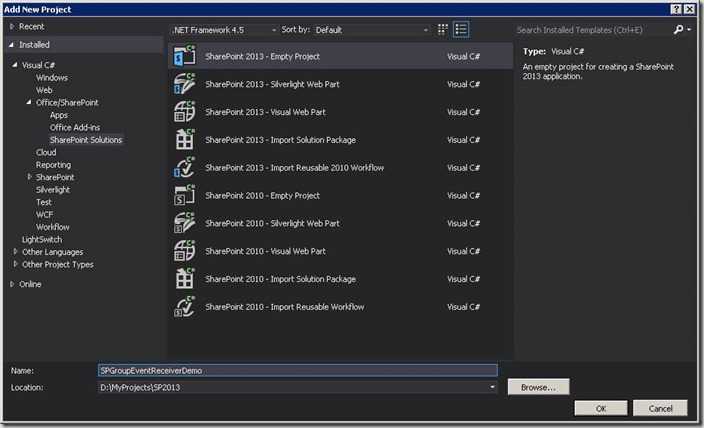Screen dimensions: 704x428
Task: Select 'SharePoint 2010 - Import Reusable Workflow' text
Action: click(285, 307)
